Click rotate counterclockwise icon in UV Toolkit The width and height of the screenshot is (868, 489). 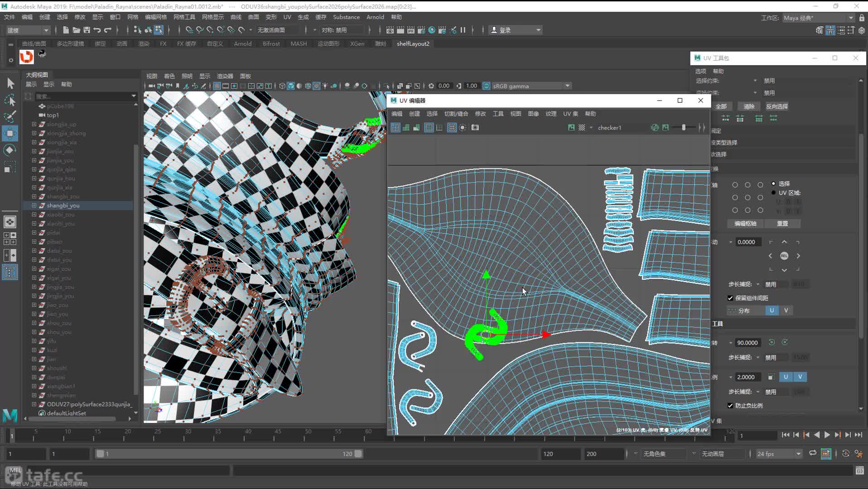click(x=772, y=342)
